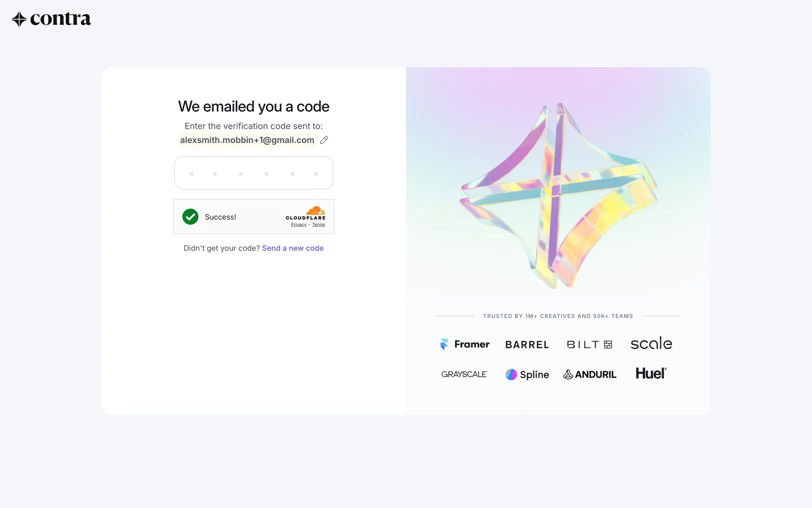This screenshot has width=812, height=508.
Task: Click the Cloudflare cloud logo
Action: click(x=315, y=211)
